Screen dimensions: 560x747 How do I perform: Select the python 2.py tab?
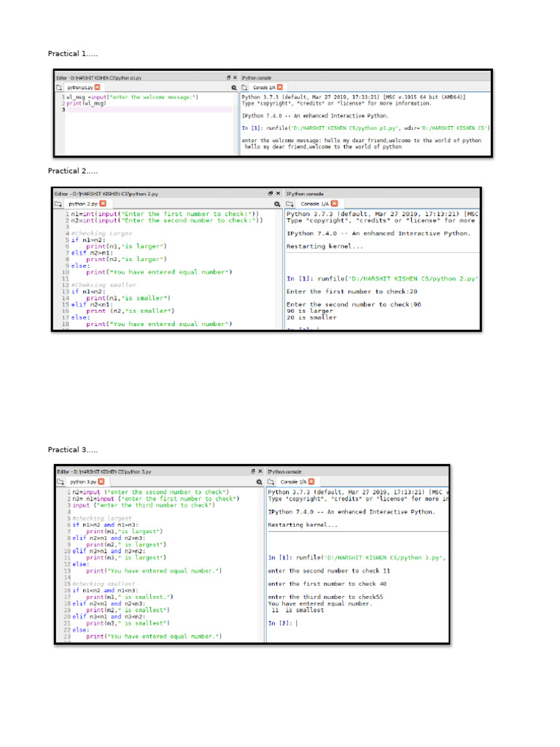tap(83, 204)
